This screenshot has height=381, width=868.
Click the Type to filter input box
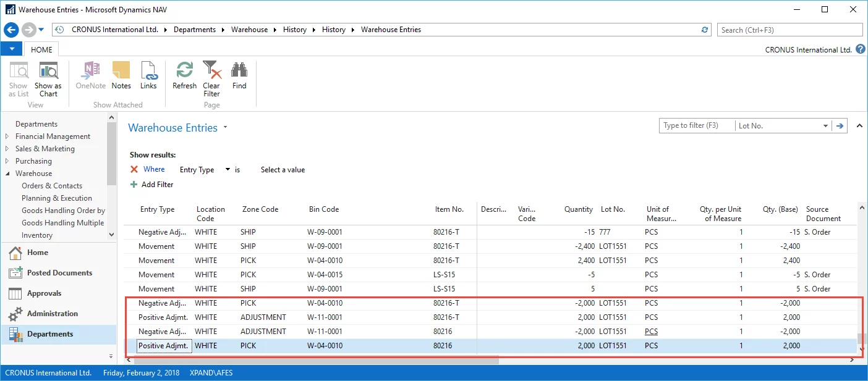click(696, 126)
